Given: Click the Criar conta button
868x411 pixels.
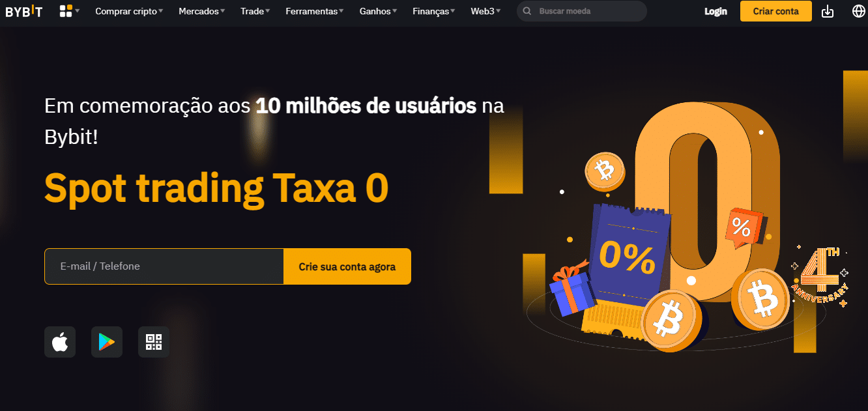Looking at the screenshot, I should [775, 11].
